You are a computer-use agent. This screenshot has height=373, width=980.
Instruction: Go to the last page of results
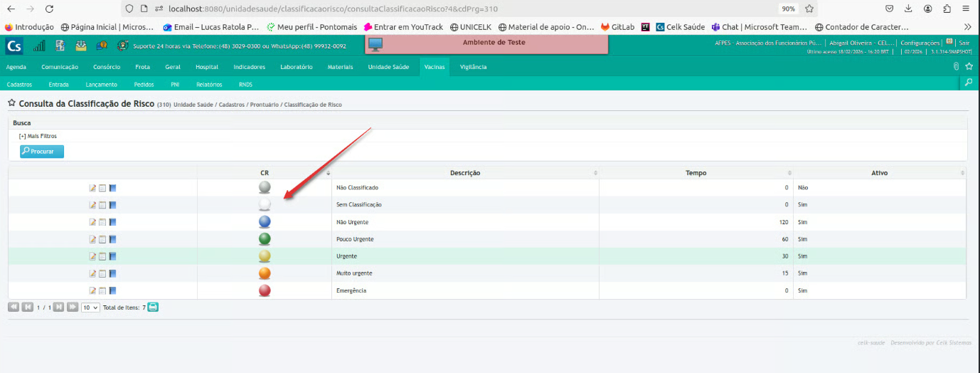(x=73, y=308)
